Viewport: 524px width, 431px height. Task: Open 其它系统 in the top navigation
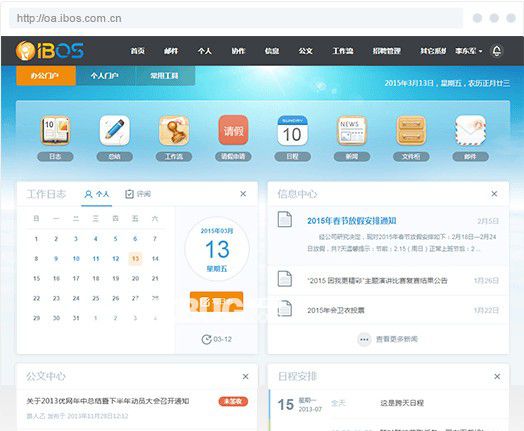pyautogui.click(x=433, y=51)
